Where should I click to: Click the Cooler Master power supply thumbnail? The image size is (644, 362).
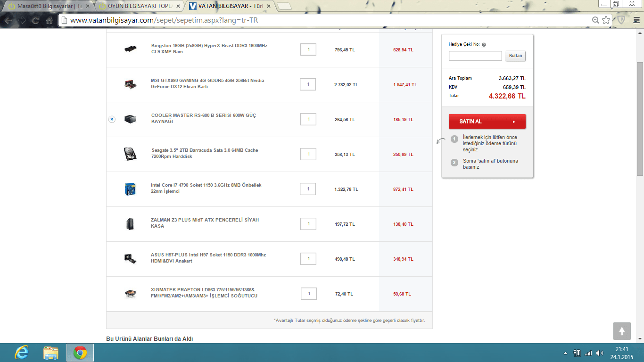131,119
